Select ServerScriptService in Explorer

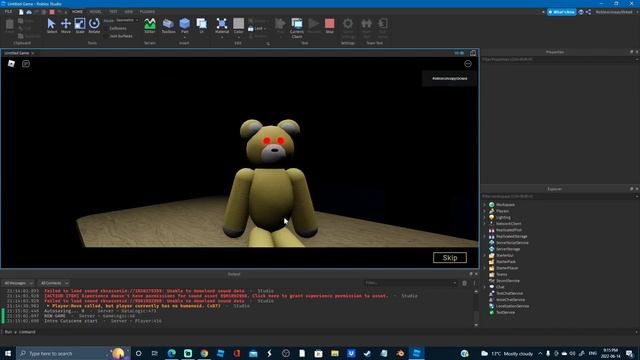click(512, 242)
